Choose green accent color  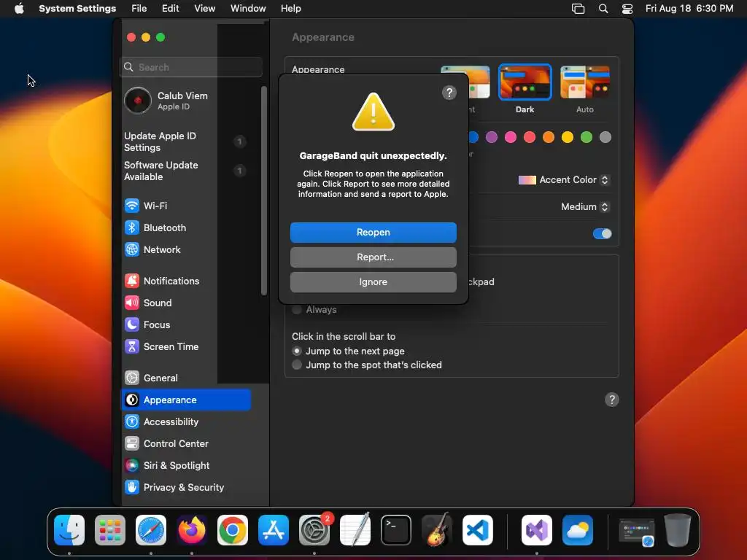[587, 138]
